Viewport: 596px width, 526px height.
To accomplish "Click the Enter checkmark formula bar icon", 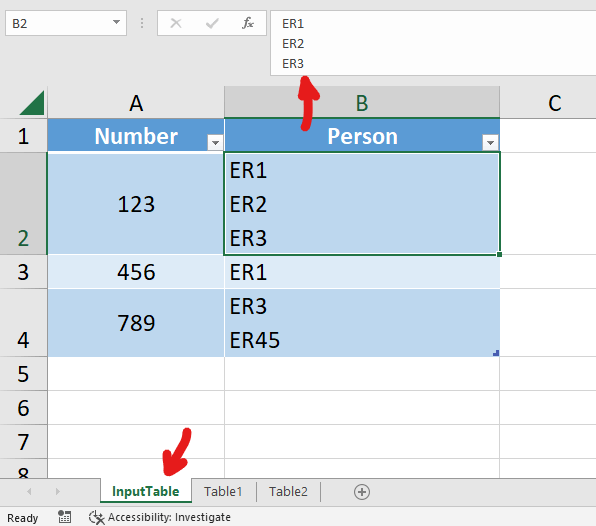I will 212,24.
